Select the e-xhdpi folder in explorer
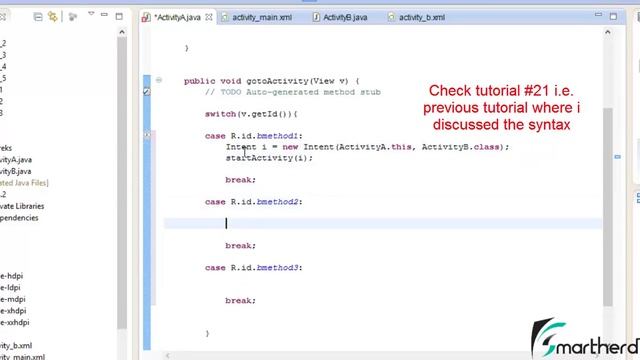640x360 pixels. click(13, 311)
